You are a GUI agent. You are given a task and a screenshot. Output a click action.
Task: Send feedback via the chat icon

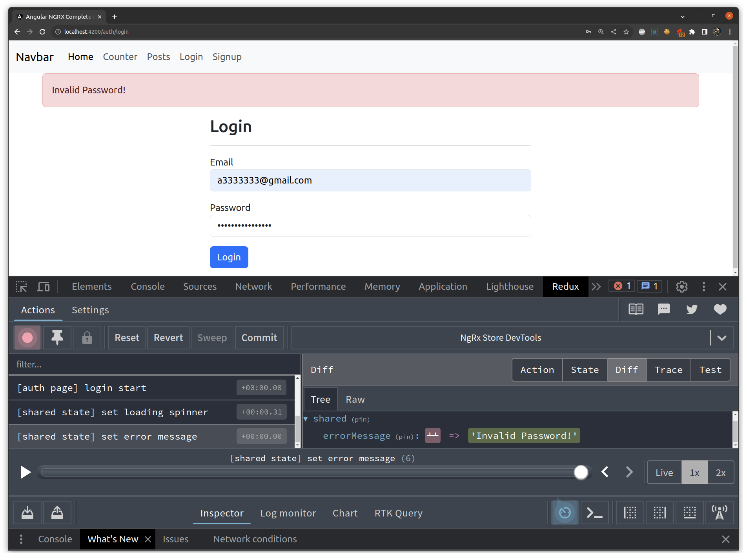coord(663,309)
